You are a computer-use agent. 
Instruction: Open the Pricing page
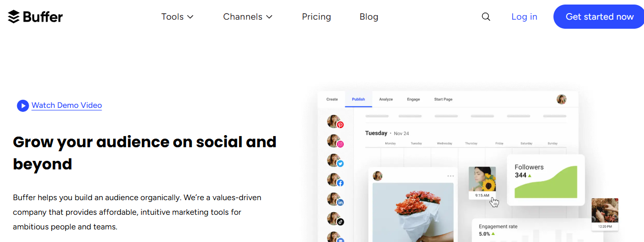tap(316, 17)
